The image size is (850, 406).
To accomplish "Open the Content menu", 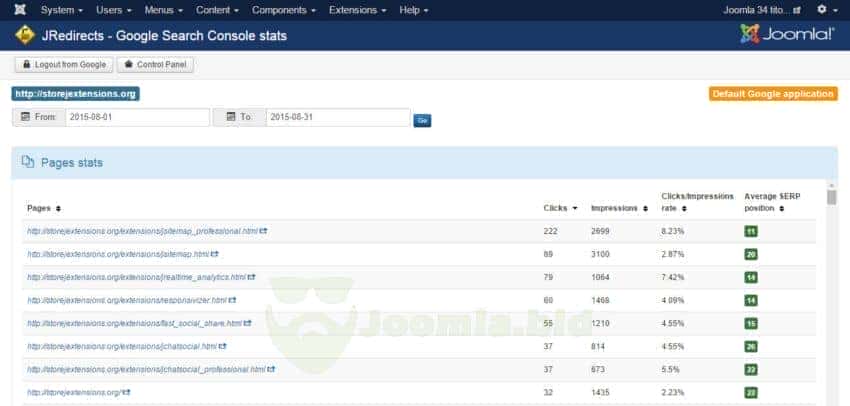I will [217, 10].
